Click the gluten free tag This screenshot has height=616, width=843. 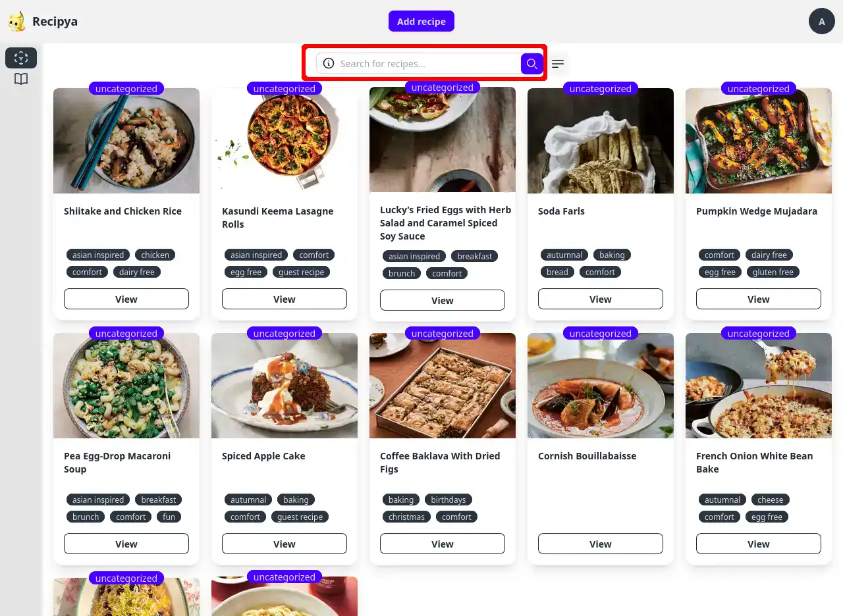pyautogui.click(x=773, y=272)
